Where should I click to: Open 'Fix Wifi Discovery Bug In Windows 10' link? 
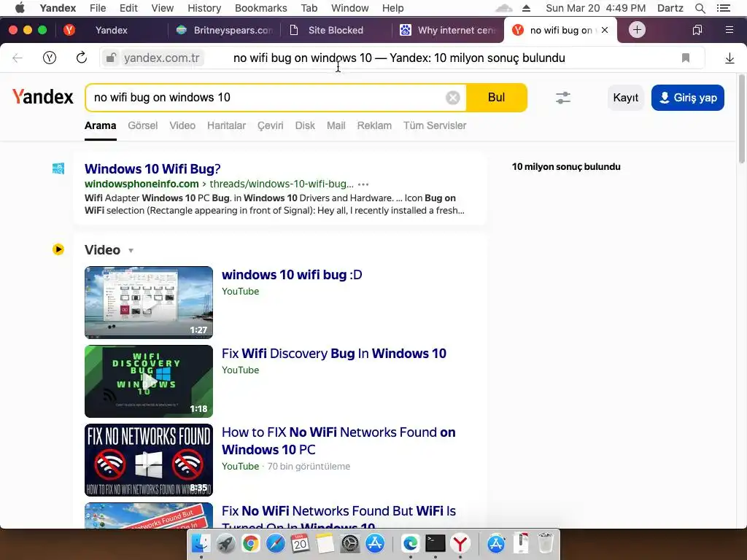334,354
